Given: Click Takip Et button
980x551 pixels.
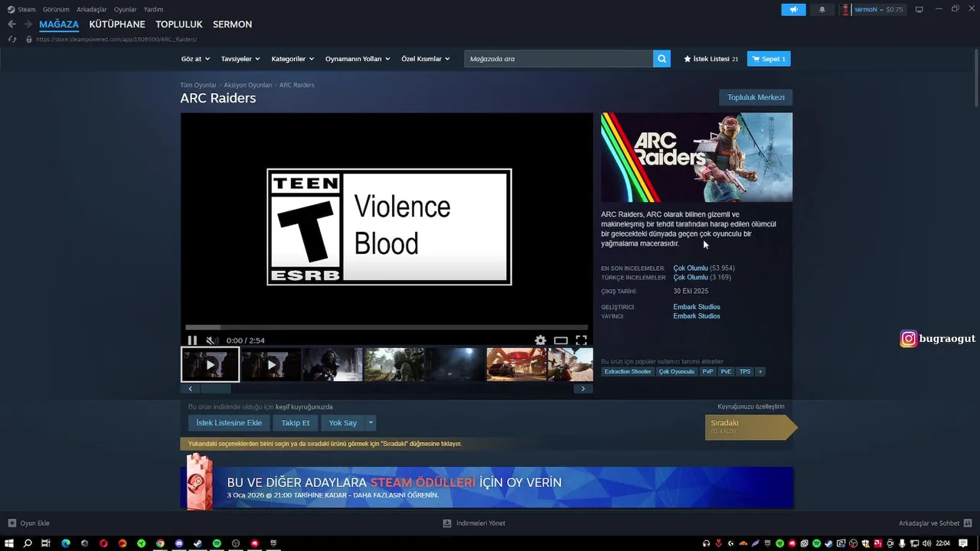Looking at the screenshot, I should pos(296,422).
